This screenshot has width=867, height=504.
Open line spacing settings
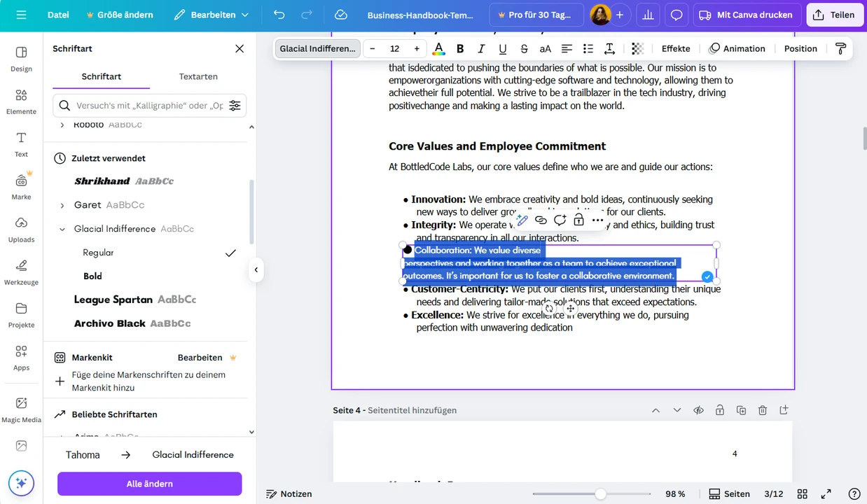tap(609, 48)
